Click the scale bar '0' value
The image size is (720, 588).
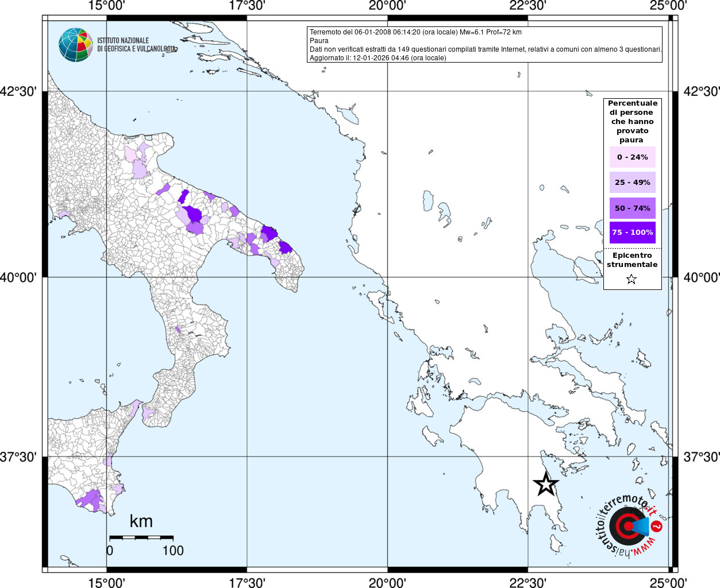point(110,550)
